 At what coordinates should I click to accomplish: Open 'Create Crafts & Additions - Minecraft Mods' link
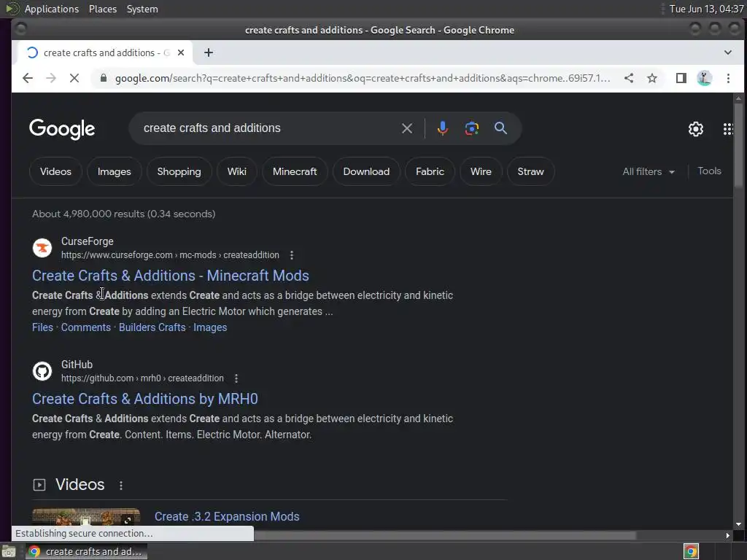click(x=171, y=276)
